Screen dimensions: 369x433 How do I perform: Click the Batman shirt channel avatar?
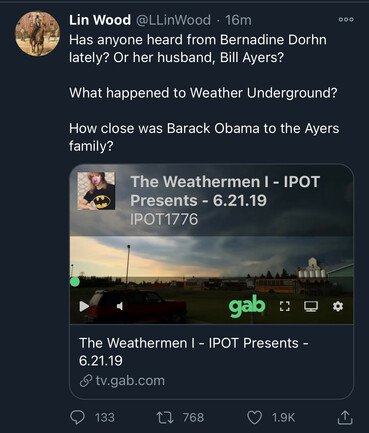pos(96,191)
